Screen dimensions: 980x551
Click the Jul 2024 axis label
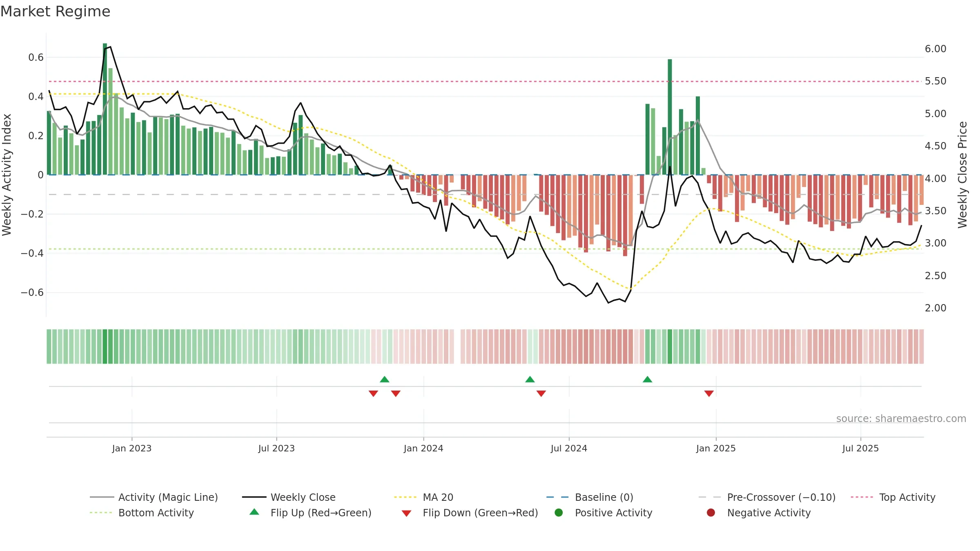569,449
